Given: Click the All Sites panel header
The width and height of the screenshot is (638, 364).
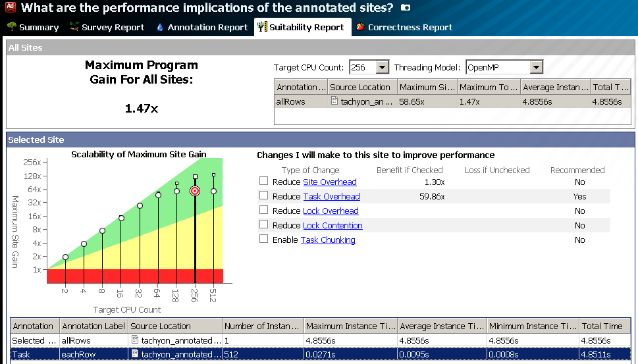Looking at the screenshot, I should (x=321, y=47).
